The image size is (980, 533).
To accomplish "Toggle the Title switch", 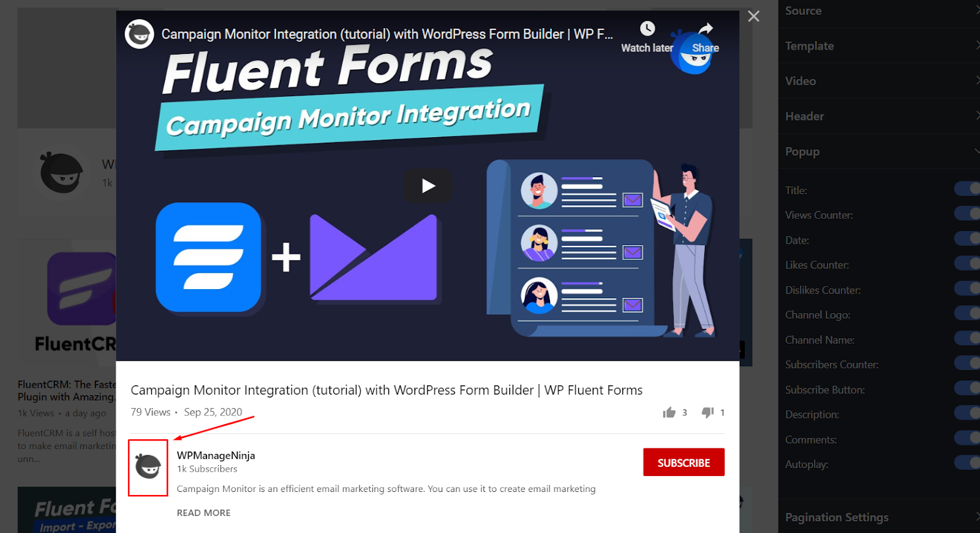I will pyautogui.click(x=968, y=189).
